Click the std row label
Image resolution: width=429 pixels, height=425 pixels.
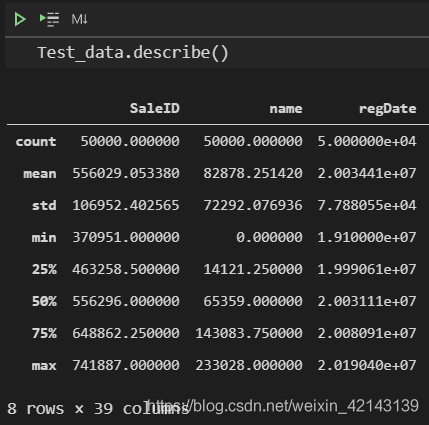tap(44, 205)
